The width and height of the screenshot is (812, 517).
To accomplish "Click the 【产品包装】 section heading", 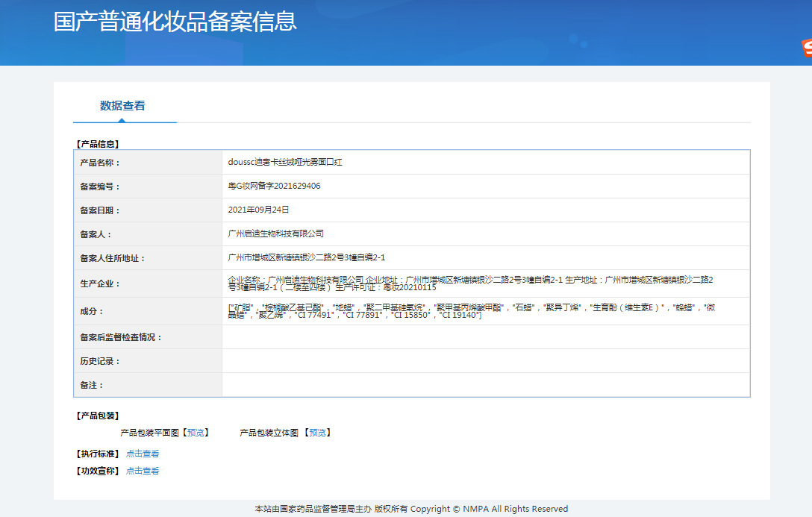I will tap(97, 416).
